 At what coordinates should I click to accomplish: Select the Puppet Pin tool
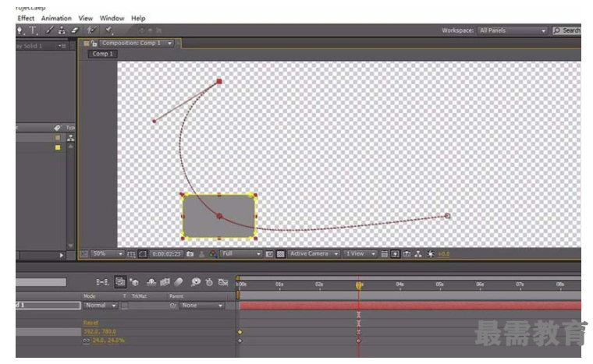tap(109, 30)
